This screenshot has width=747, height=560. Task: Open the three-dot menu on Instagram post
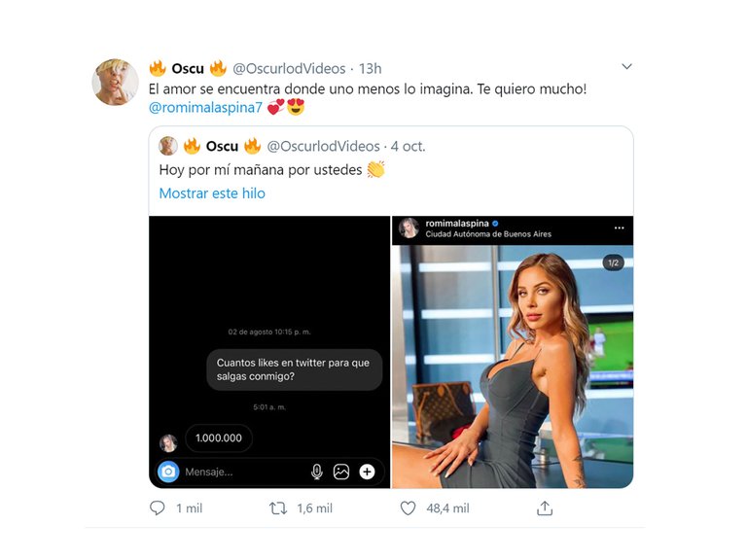(x=619, y=228)
